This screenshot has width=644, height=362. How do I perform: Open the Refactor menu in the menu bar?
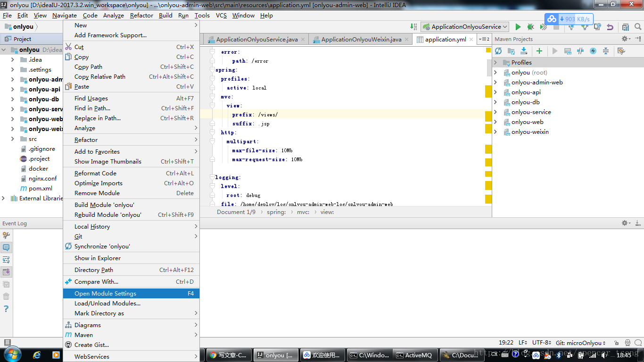tap(141, 15)
